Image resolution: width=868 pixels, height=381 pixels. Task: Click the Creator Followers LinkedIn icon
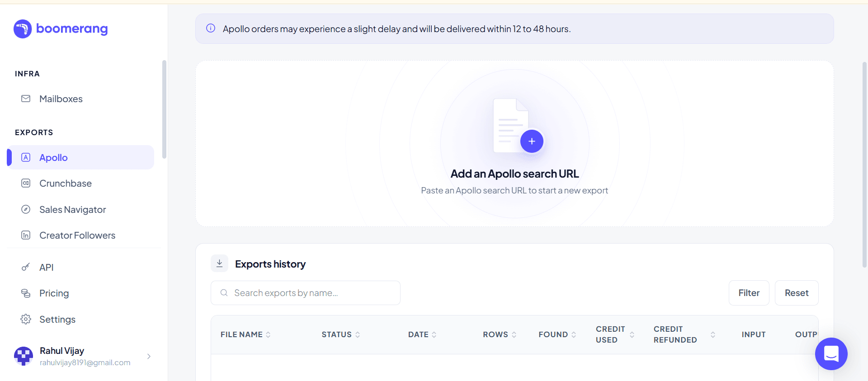26,235
